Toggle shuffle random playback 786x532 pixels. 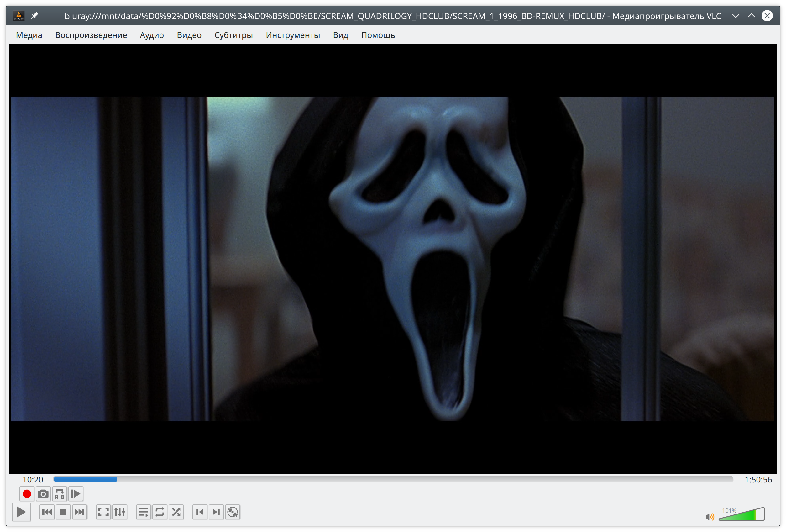click(176, 512)
